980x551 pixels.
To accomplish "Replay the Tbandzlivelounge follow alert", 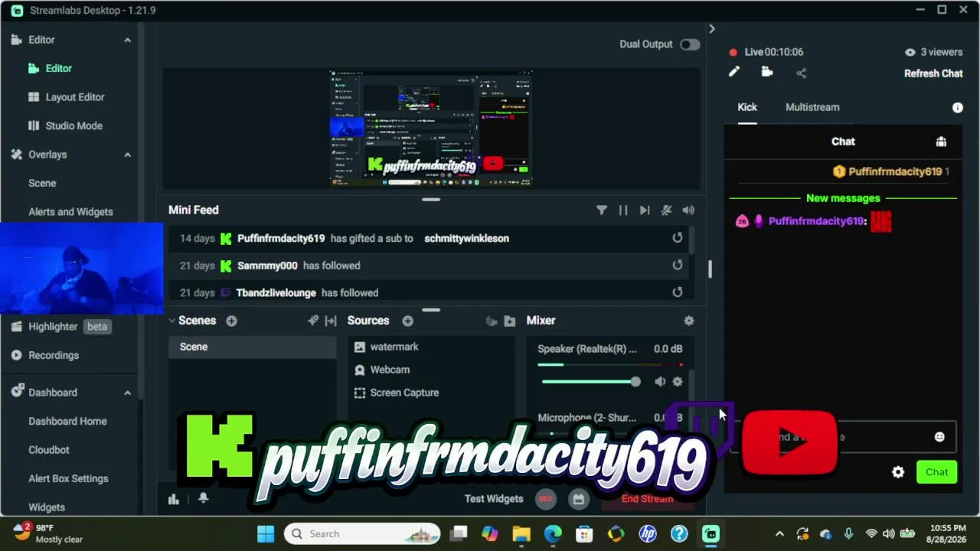I will click(678, 292).
